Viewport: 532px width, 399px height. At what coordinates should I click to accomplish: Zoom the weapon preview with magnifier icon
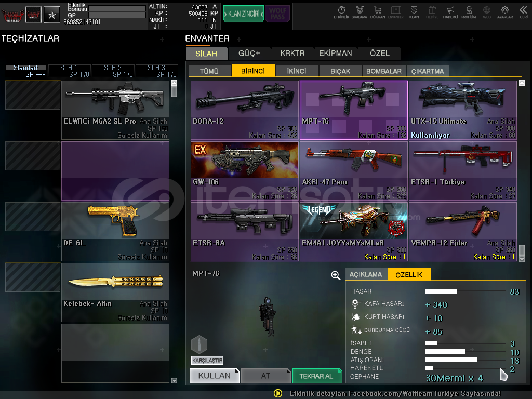point(336,275)
